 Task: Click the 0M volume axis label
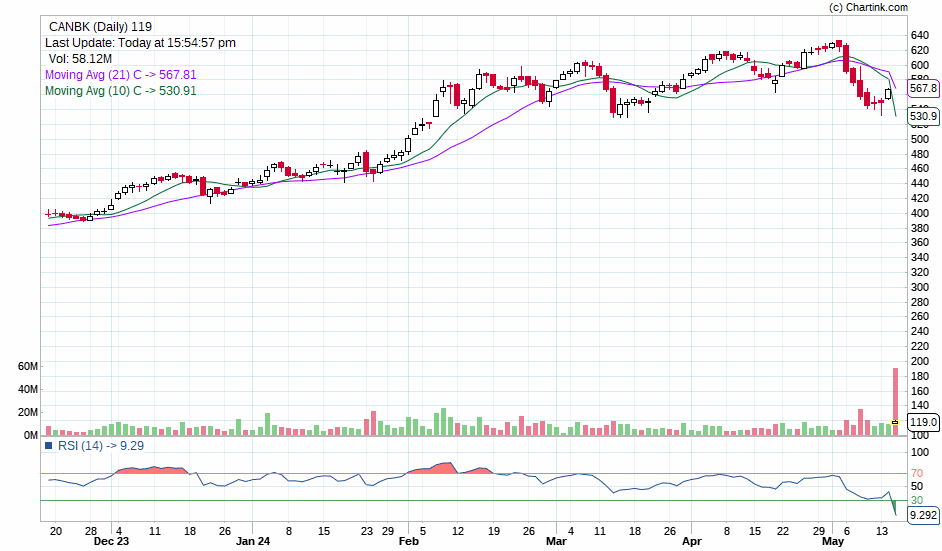coord(31,435)
